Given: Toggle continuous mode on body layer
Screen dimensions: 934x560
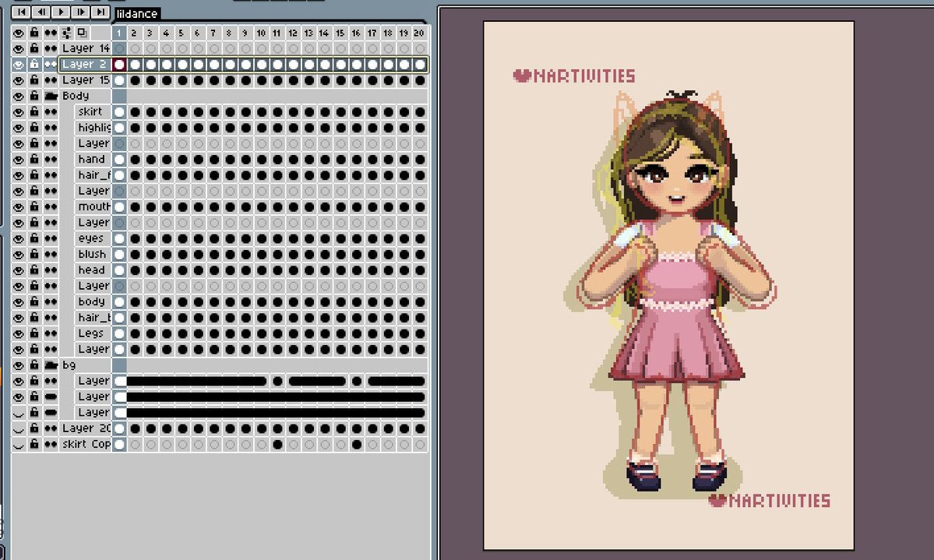Looking at the screenshot, I should tap(51, 302).
